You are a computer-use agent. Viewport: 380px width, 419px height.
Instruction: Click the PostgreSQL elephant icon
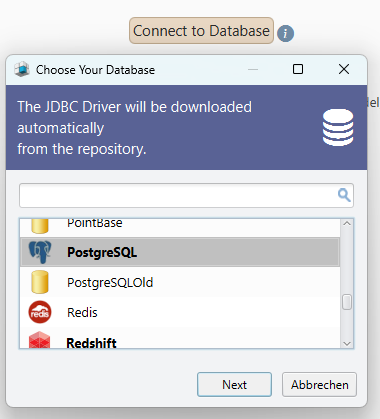click(x=40, y=252)
